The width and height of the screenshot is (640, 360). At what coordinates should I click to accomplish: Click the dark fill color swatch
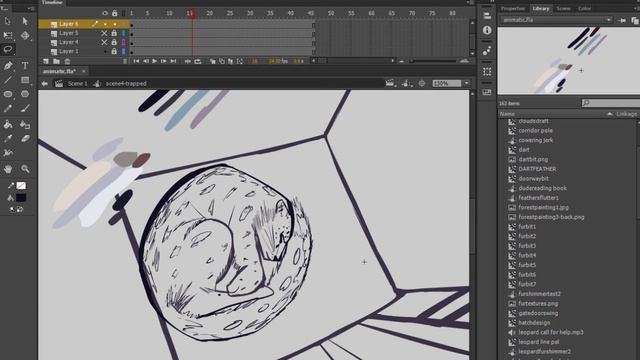(21, 198)
